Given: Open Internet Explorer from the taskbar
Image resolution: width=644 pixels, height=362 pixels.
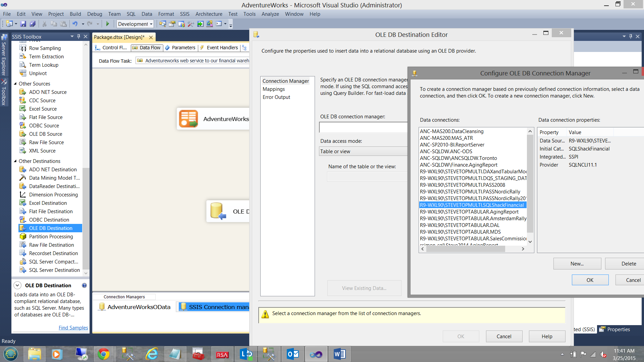Looking at the screenshot, I should click(x=152, y=354).
